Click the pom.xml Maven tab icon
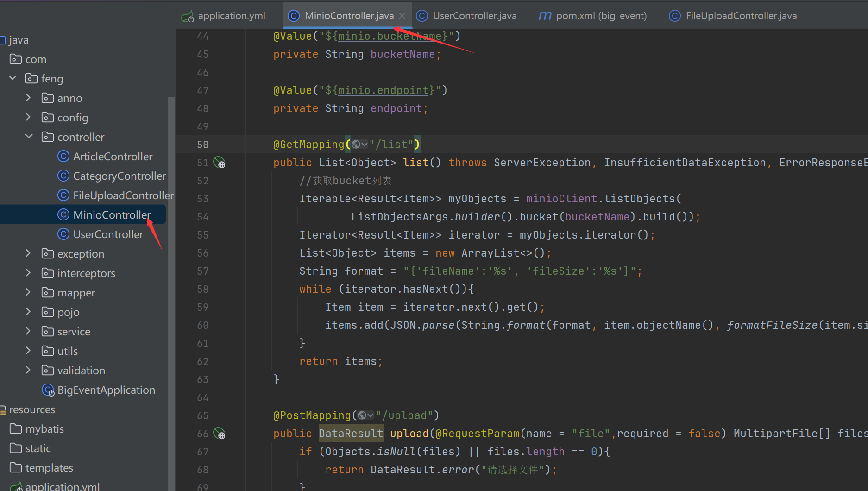This screenshot has height=491, width=868. click(545, 16)
